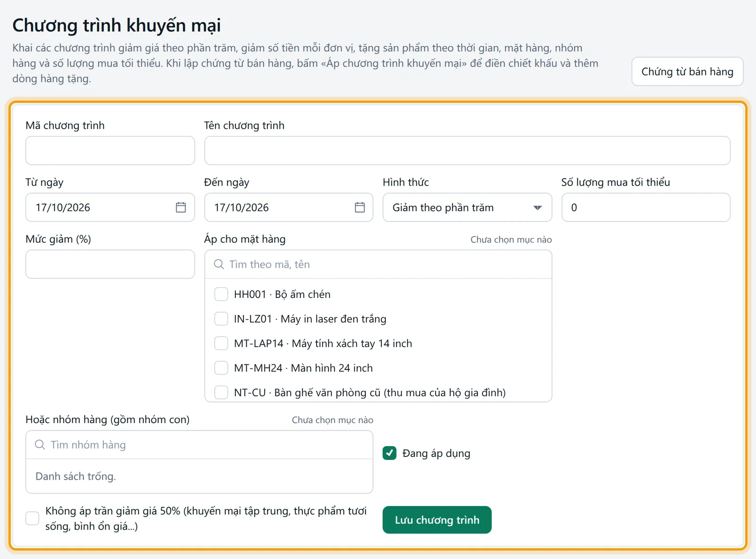Uncheck the Đang áp dụng checkbox
Viewport: 756px width, 559px height.
click(389, 453)
